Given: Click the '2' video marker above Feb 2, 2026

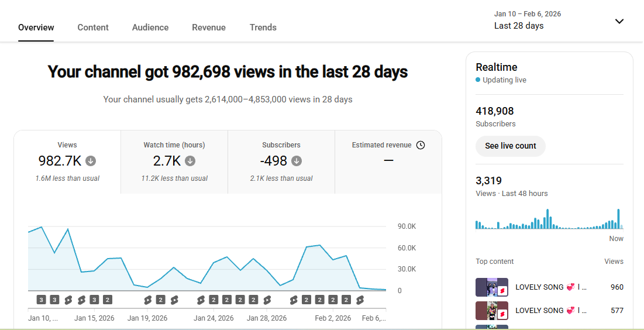Looking at the screenshot, I should click(x=333, y=300).
